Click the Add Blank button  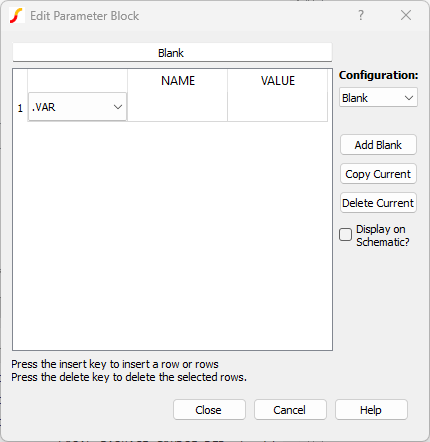coord(378,145)
